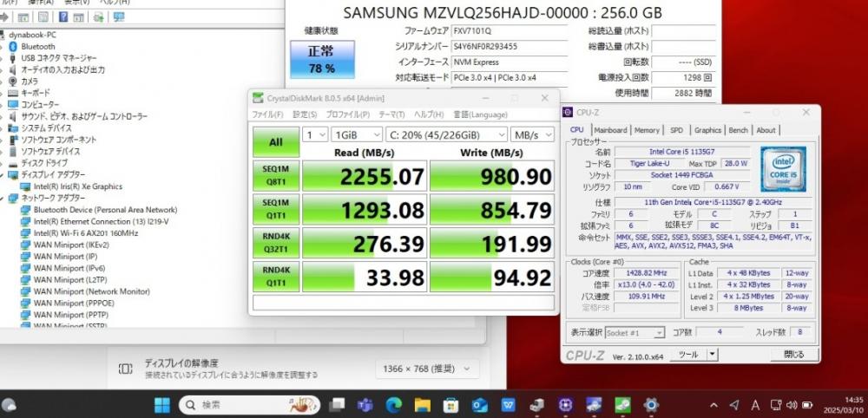Switch to Memory tab in CPU-Z
Screen dimensions: 868x418
pos(647,130)
